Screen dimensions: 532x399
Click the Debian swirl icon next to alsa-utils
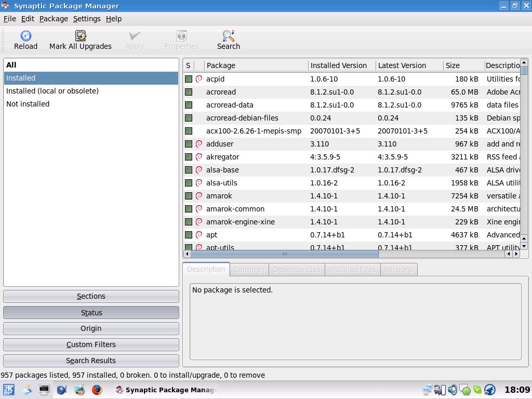click(199, 183)
